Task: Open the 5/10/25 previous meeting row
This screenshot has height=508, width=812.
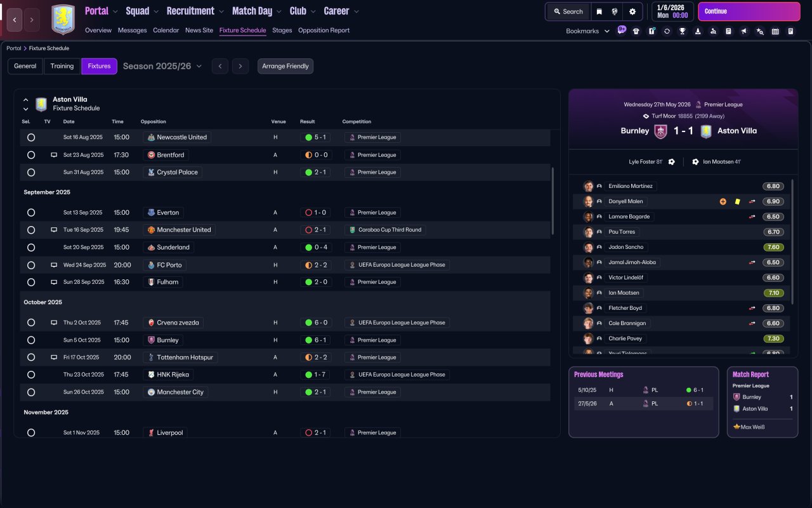Action: pyautogui.click(x=644, y=390)
